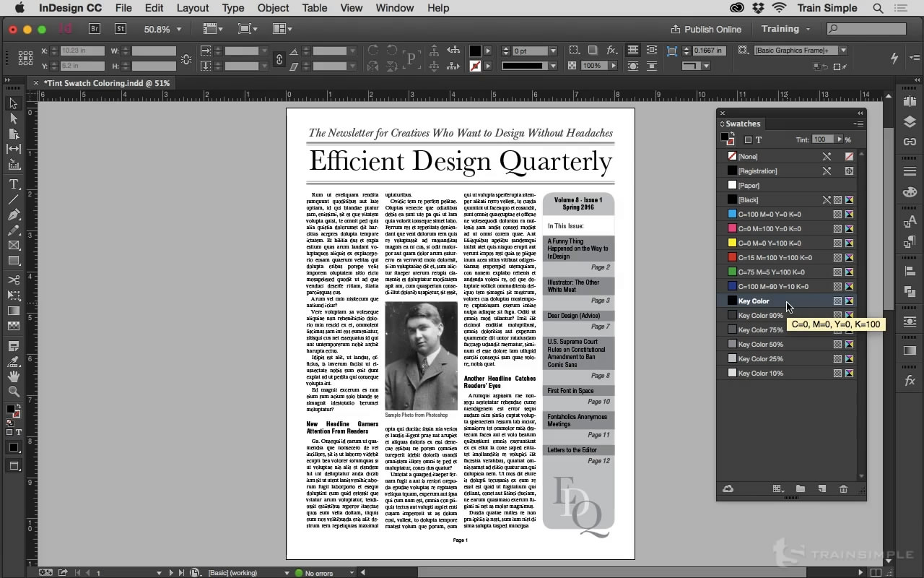Open the Layout menu
The height and width of the screenshot is (578, 924).
click(193, 8)
